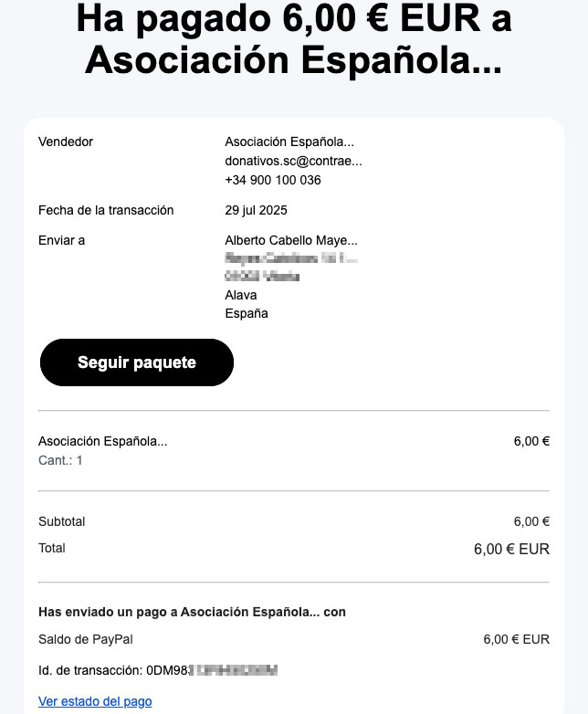Select the Alava province text
The height and width of the screenshot is (714, 588).
tap(241, 295)
